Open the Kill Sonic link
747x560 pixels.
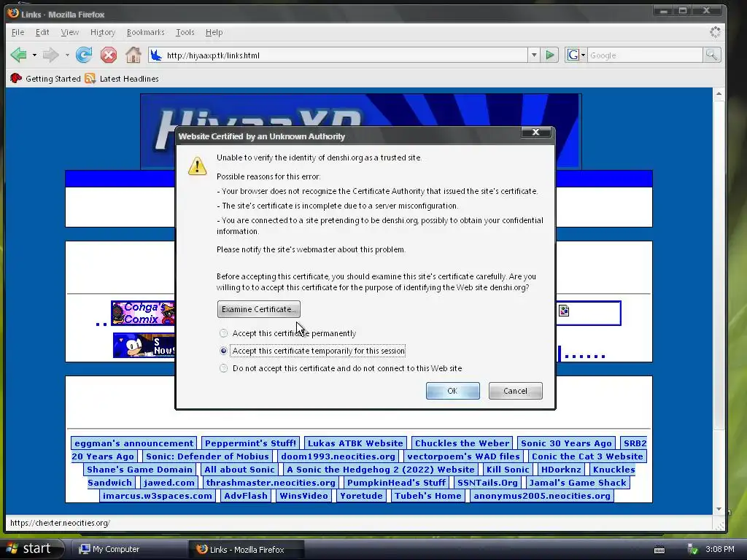click(508, 470)
